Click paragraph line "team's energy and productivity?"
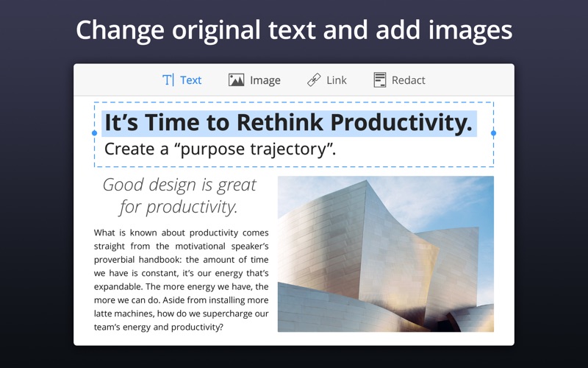Image resolution: width=588 pixels, height=368 pixels. click(x=158, y=327)
